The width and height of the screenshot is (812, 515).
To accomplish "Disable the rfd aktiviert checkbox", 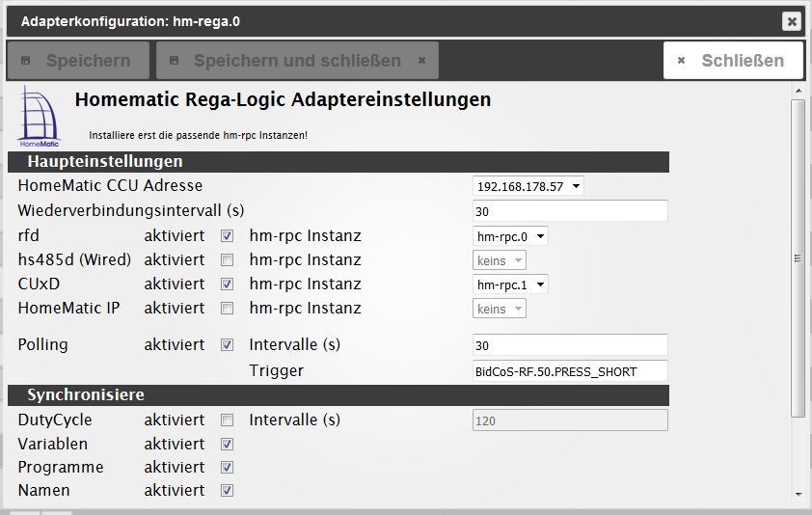I will pos(227,236).
